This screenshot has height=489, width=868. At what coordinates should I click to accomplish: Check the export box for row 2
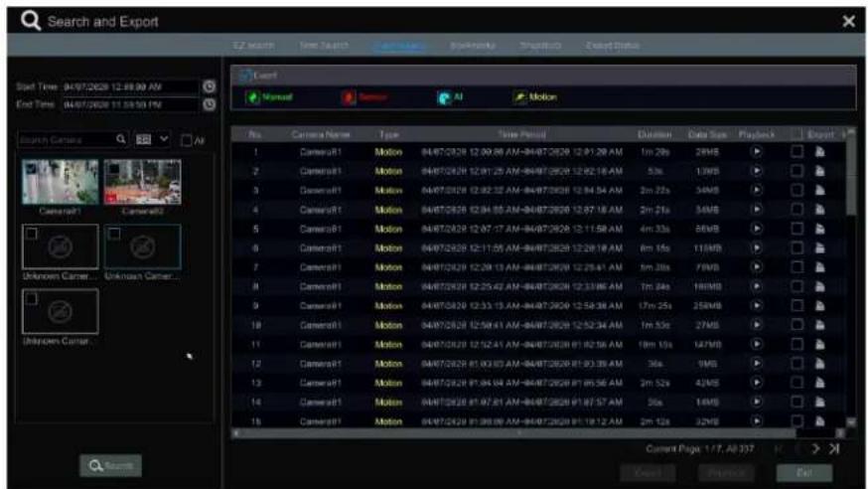[796, 171]
